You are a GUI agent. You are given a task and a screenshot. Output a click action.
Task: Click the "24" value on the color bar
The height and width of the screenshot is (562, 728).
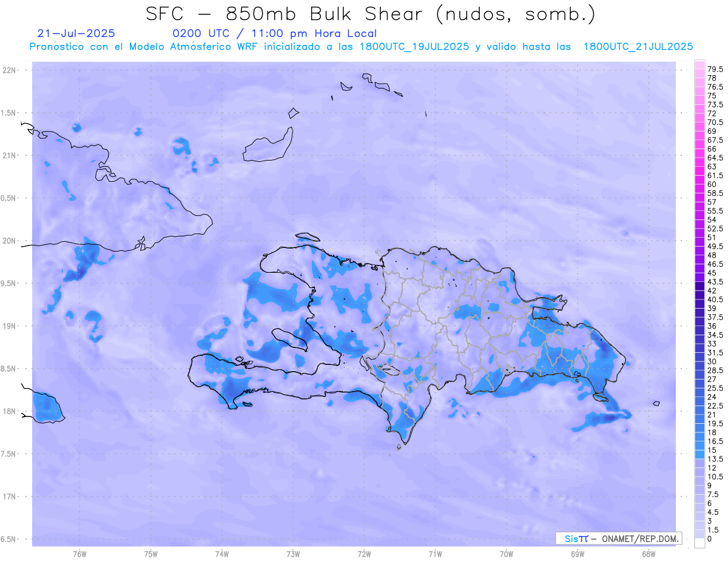pyautogui.click(x=712, y=396)
